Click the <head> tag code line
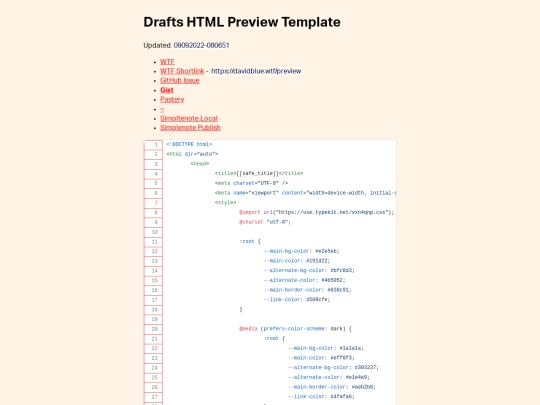This screenshot has height=405, width=540. (x=200, y=164)
